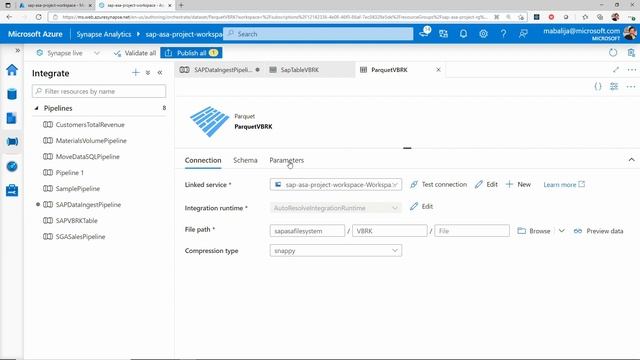This screenshot has width=640, height=360.
Task: Open the MoveDataSQLPipeline pipeline
Action: click(x=87, y=157)
